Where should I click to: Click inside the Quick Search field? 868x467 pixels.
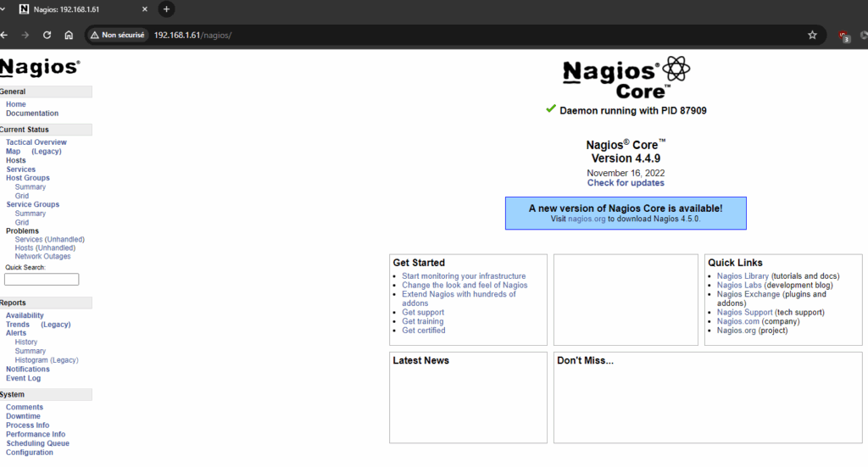pos(42,280)
